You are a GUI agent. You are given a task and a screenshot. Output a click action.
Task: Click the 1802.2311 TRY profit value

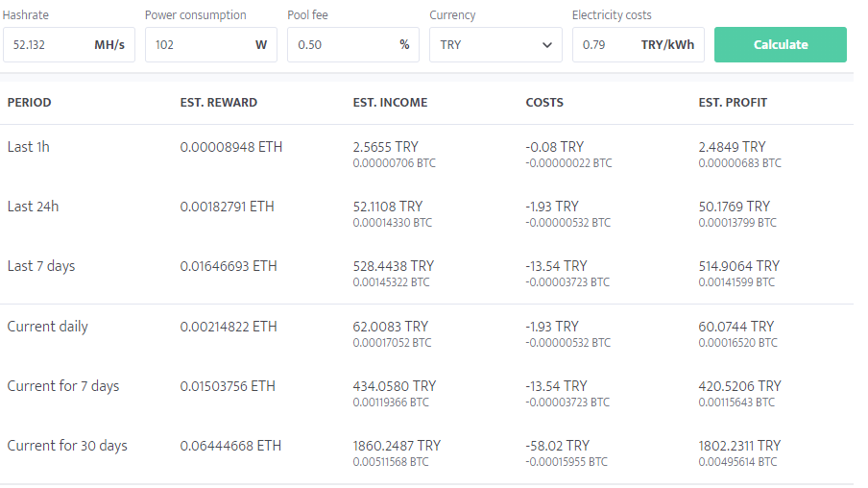tap(739, 446)
